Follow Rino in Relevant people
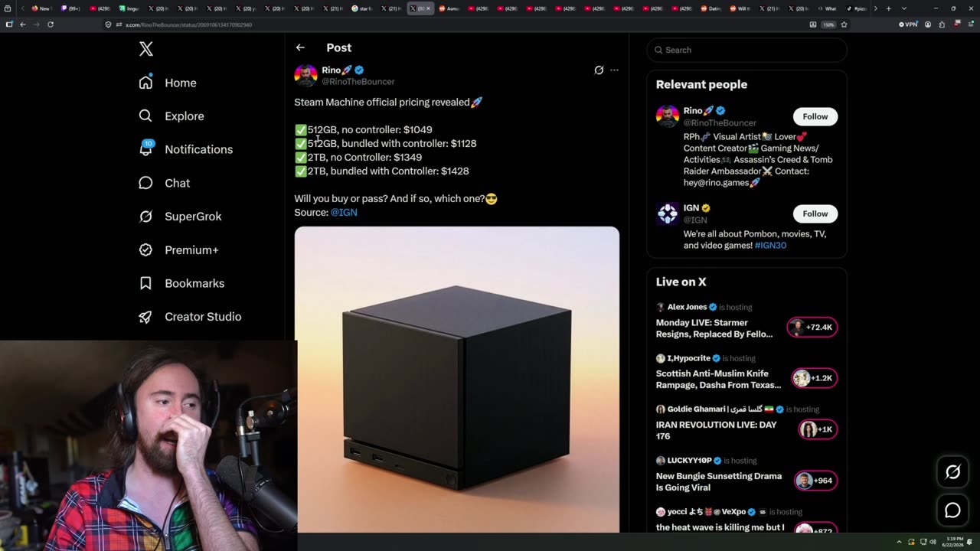 [815, 116]
